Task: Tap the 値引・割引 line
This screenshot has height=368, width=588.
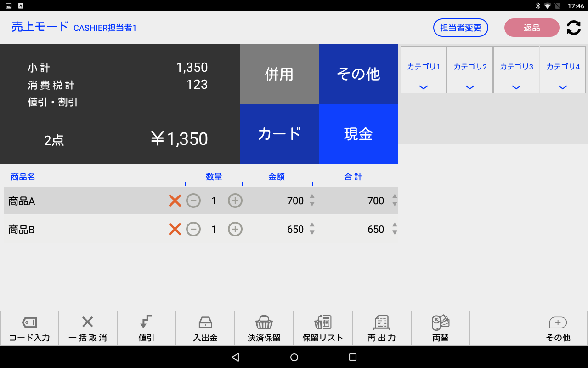Action: (53, 102)
